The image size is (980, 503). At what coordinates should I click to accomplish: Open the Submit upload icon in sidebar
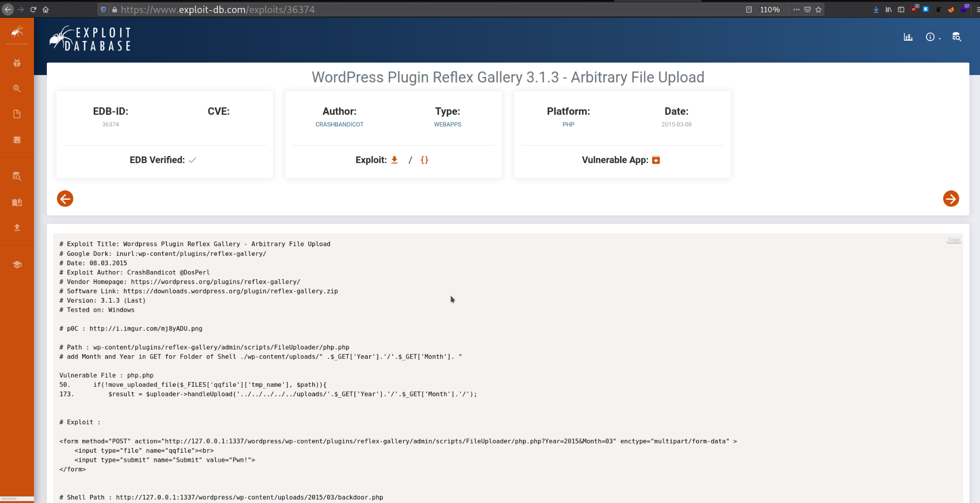[17, 227]
